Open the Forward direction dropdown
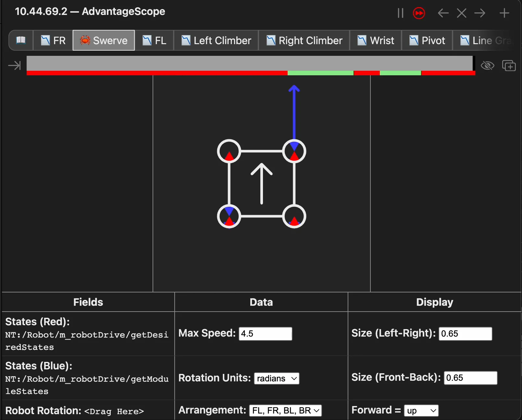Image resolution: width=522 pixels, height=420 pixels. pyautogui.click(x=421, y=410)
